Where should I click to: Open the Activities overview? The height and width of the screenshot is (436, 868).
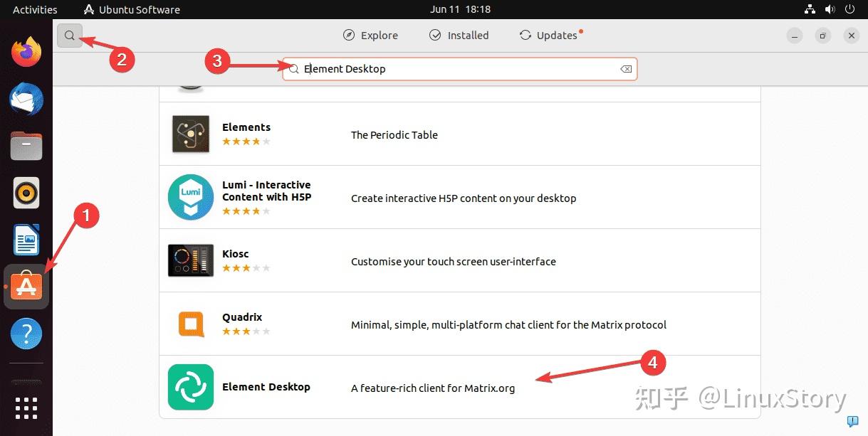coord(35,9)
